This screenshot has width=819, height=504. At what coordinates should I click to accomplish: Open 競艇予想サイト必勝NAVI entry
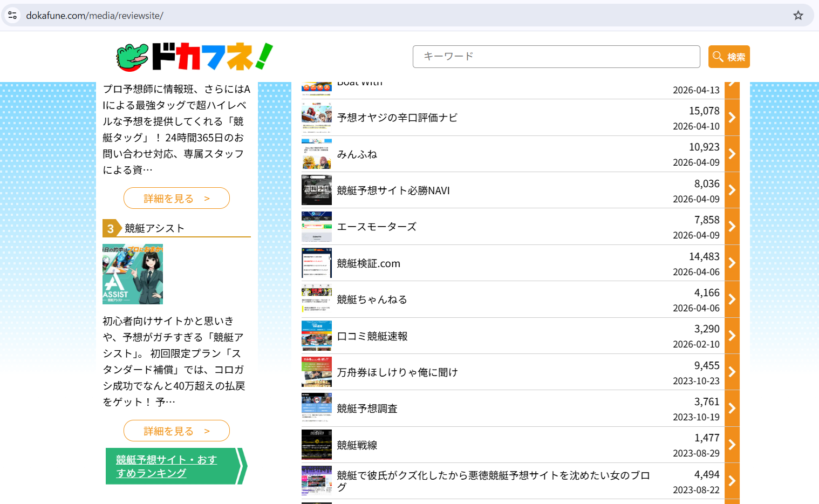point(393,190)
